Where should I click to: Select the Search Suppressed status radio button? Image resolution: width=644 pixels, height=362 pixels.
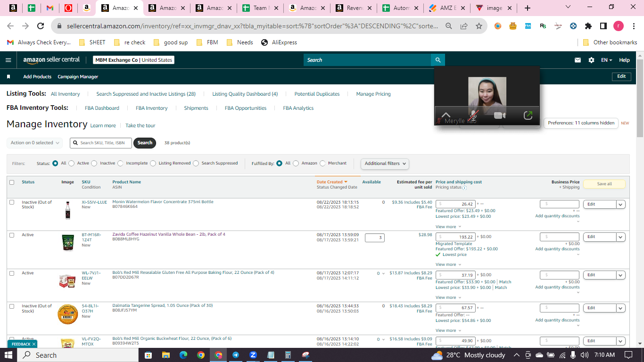pyautogui.click(x=196, y=164)
